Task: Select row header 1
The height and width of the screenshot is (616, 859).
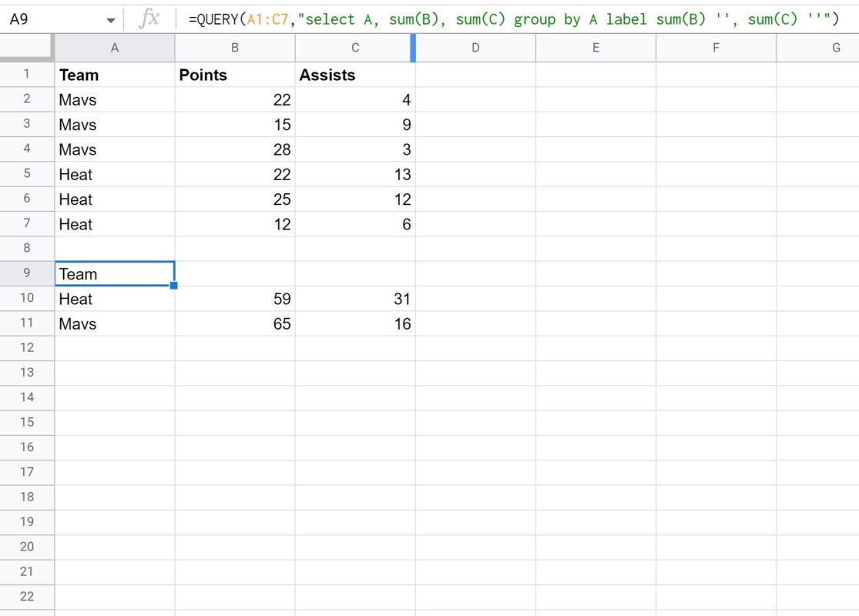Action: coord(27,75)
